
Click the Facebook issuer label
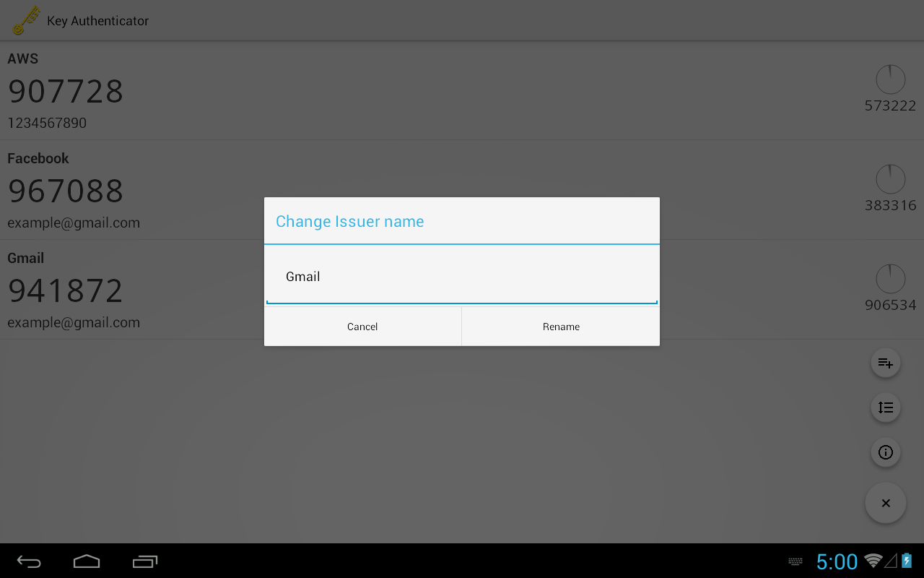click(x=38, y=158)
